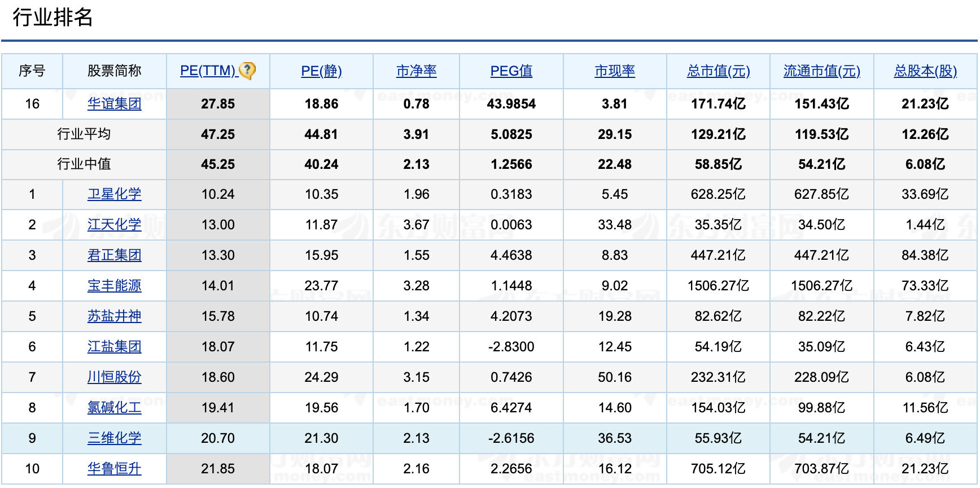Click the 股票简称 column header
This screenshot has height=488, width=980.
pos(115,71)
